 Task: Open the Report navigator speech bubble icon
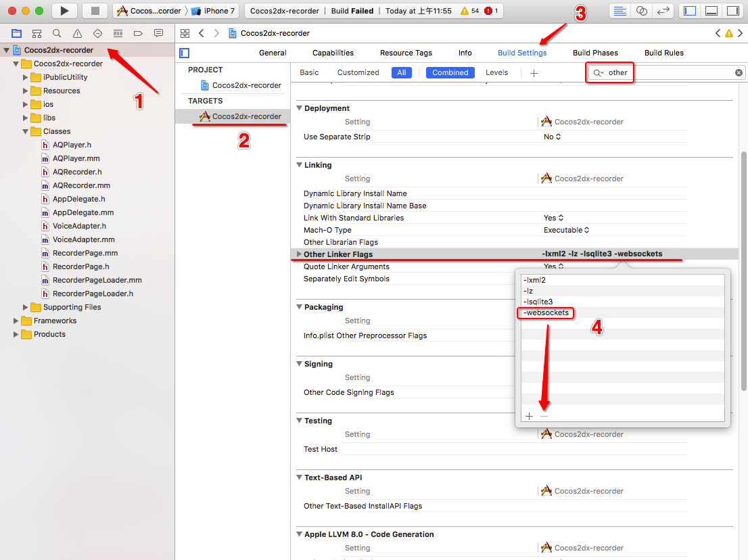[x=158, y=33]
